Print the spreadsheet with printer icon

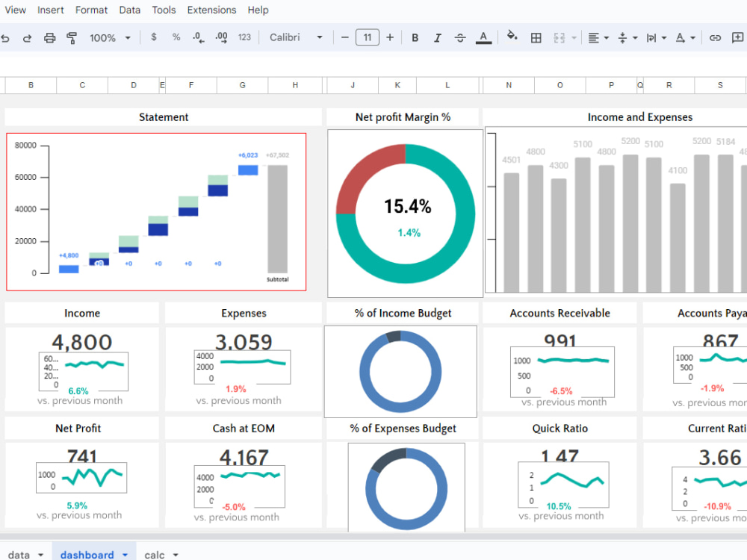point(49,38)
